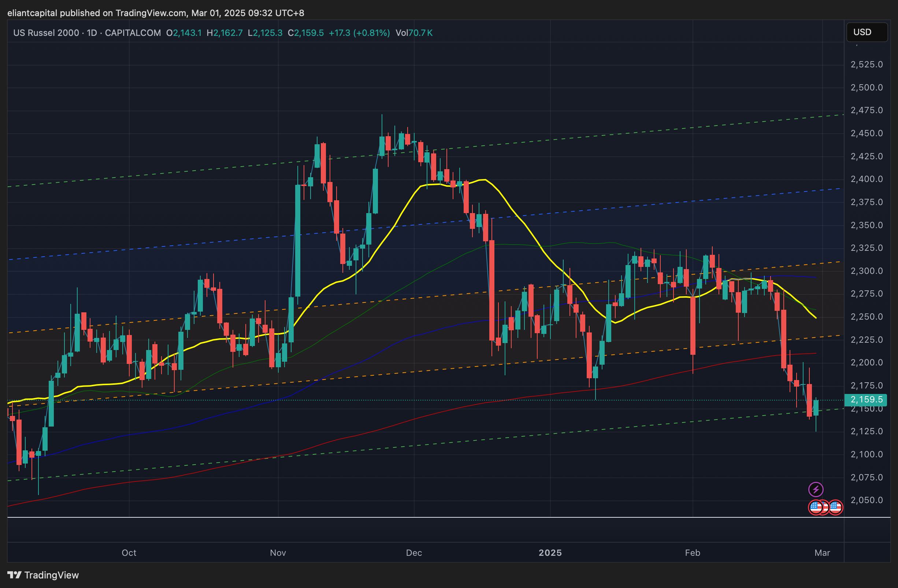Image resolution: width=898 pixels, height=588 pixels.
Task: Click the +17.3 (+0.81%) change value
Action: pos(359,33)
